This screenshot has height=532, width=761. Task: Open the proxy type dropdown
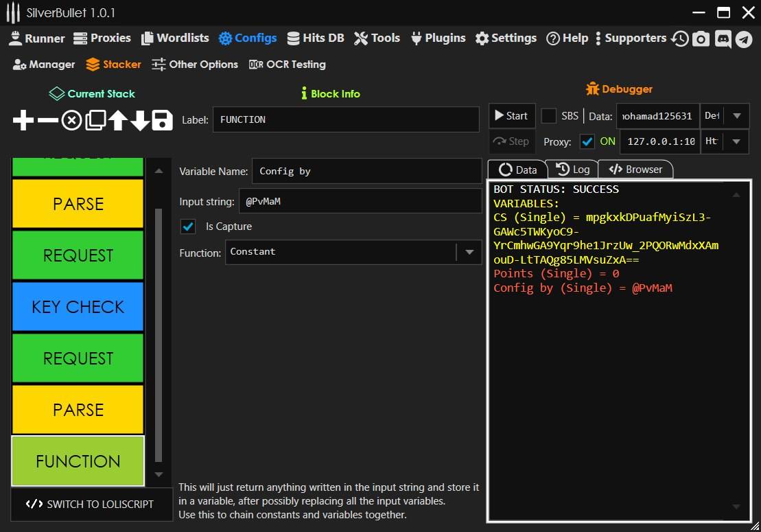737,141
